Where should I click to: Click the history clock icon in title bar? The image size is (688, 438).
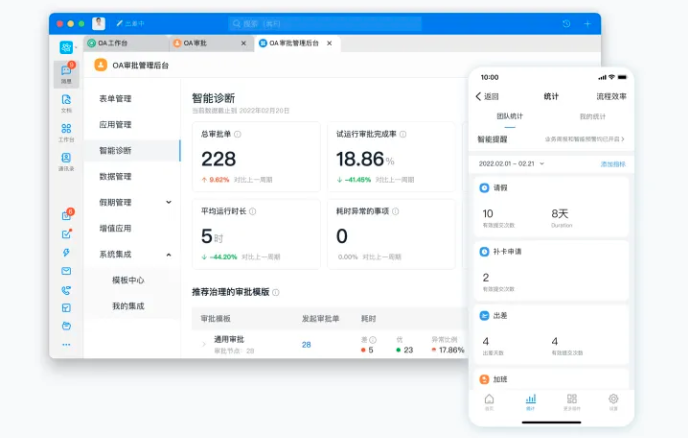pyautogui.click(x=566, y=24)
